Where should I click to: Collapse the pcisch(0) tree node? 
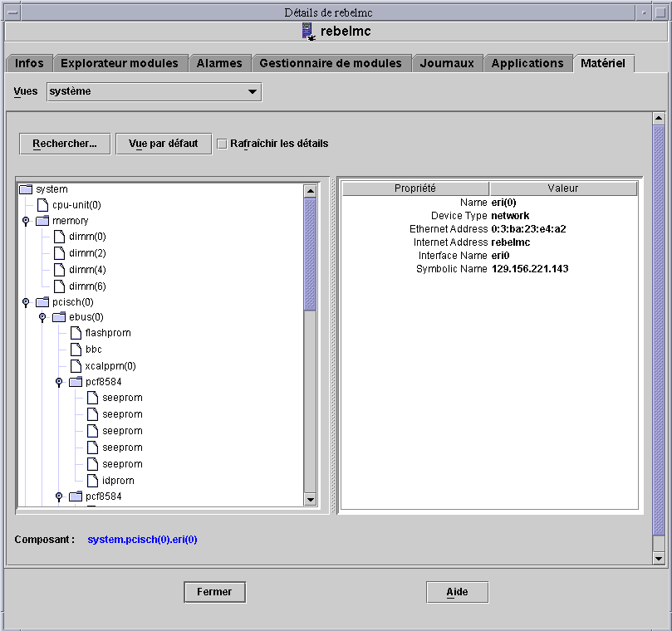point(26,302)
